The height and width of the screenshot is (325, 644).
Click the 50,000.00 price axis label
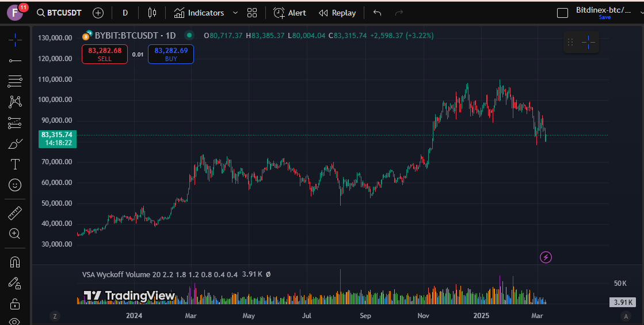pyautogui.click(x=56, y=203)
